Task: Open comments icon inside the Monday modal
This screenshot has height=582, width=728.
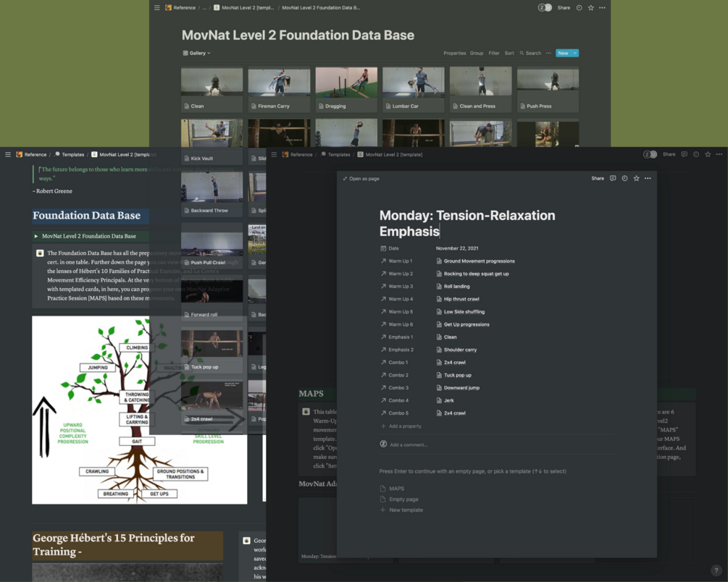Action: click(x=613, y=178)
